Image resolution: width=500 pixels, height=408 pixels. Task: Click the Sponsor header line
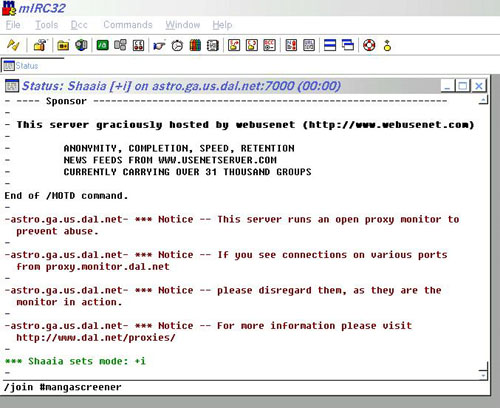(x=226, y=101)
